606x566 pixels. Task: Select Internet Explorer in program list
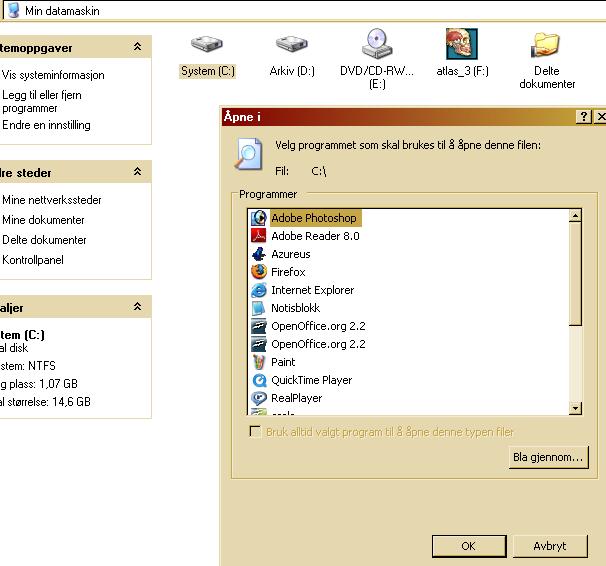(312, 290)
